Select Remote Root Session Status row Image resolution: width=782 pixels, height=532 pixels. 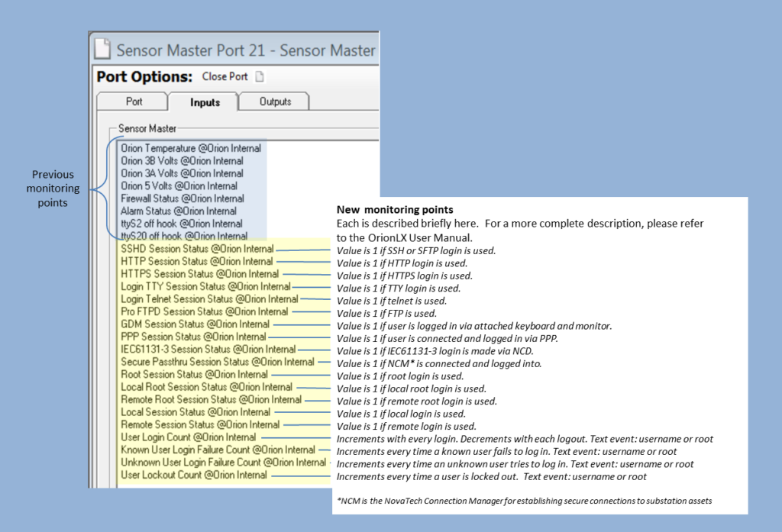[211, 399]
